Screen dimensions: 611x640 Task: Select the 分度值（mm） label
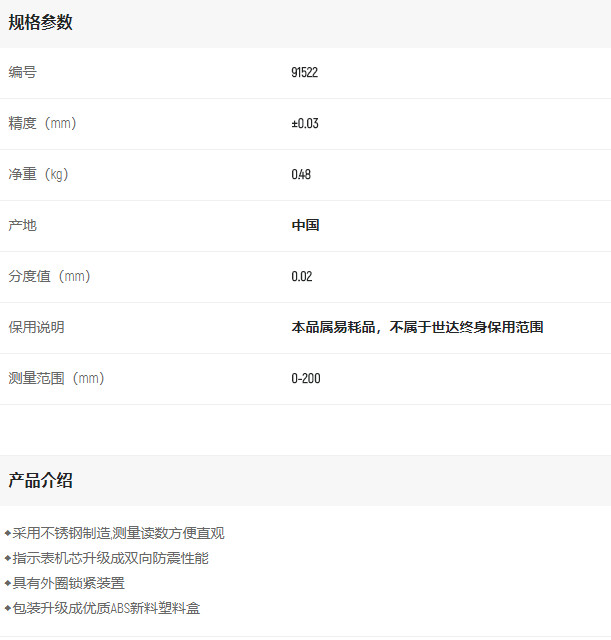click(50, 276)
